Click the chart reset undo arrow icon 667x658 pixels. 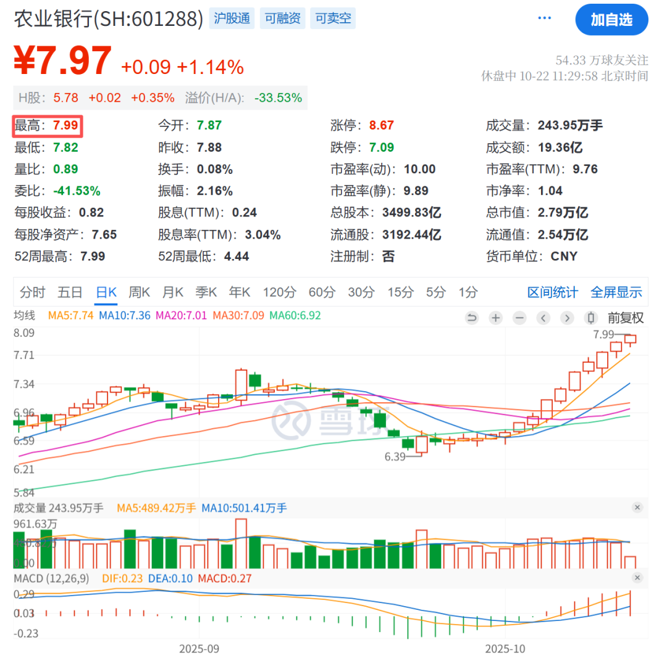coord(472,317)
